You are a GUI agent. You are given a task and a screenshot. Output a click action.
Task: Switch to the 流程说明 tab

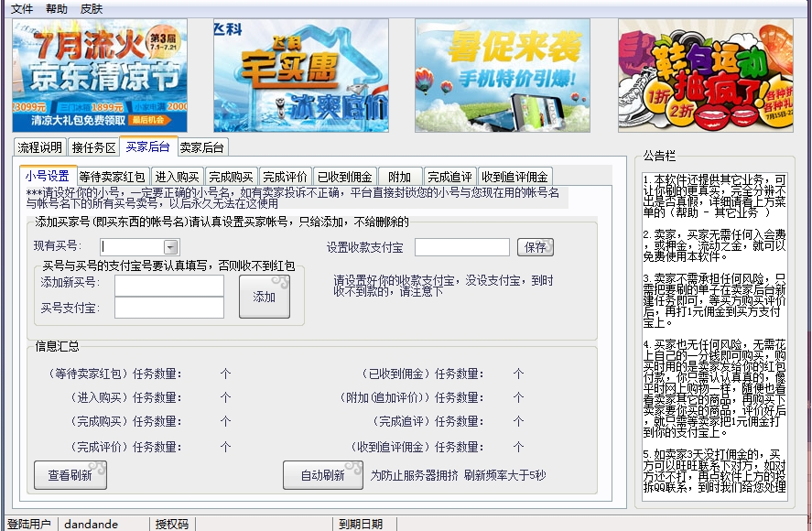tap(40, 147)
